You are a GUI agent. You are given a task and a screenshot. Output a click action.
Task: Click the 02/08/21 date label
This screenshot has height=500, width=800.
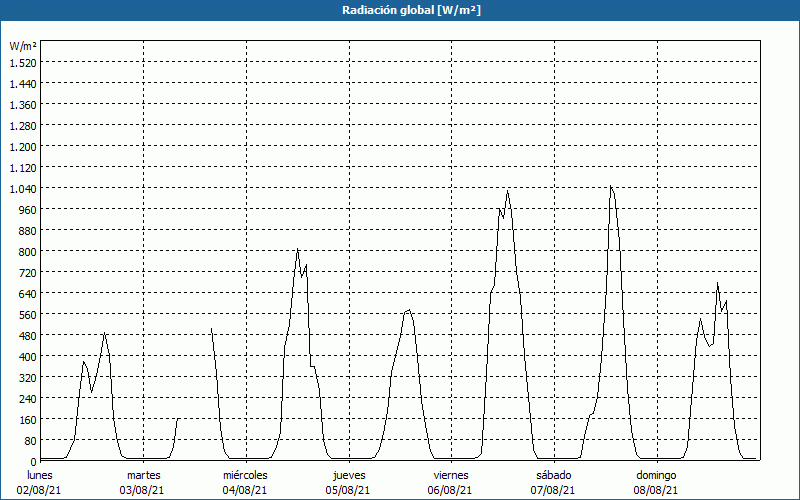click(39, 490)
